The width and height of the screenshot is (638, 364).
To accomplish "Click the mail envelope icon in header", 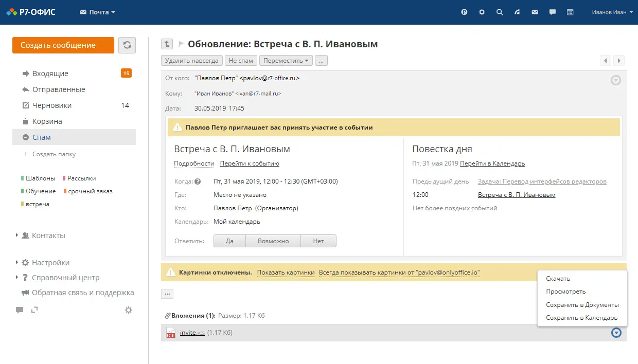I will tap(535, 12).
